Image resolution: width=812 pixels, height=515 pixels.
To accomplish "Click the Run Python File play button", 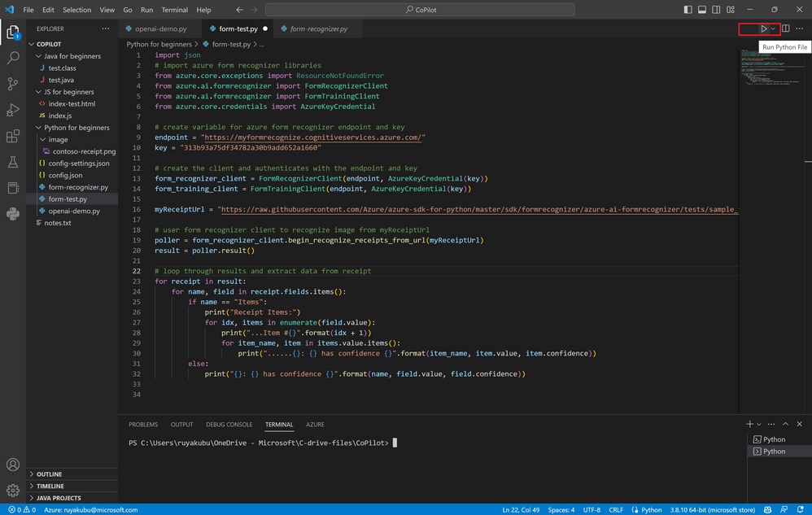I will pyautogui.click(x=763, y=28).
